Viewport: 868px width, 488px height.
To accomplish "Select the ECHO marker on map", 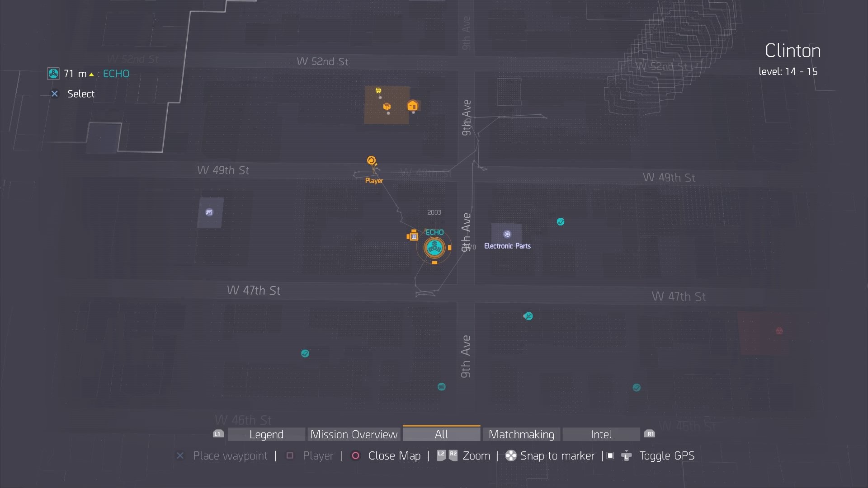I will coord(434,248).
